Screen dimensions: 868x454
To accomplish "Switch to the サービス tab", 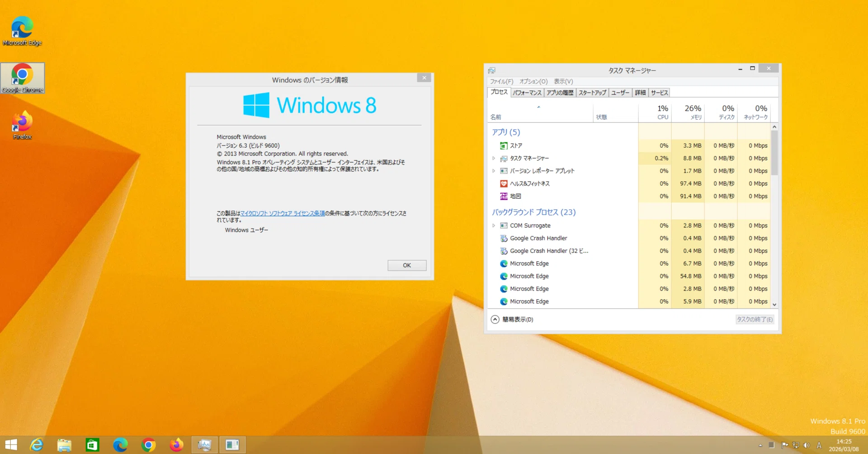I will tap(659, 93).
